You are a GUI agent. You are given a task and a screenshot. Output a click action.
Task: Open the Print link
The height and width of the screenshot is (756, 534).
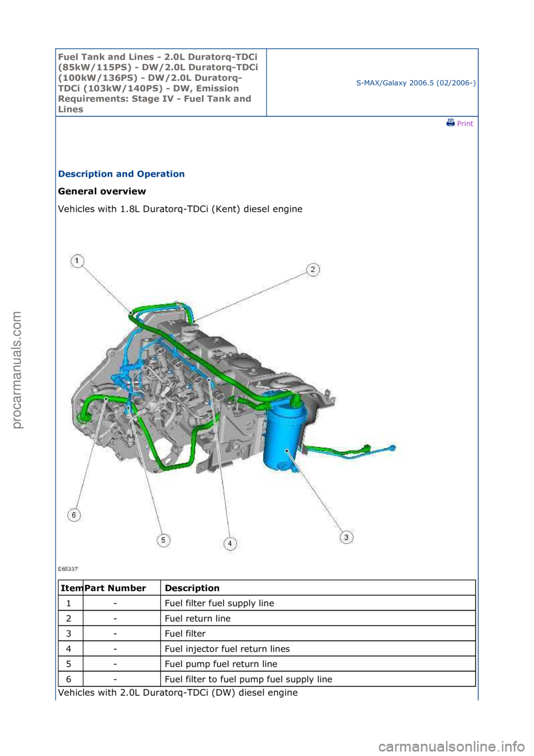click(x=464, y=124)
